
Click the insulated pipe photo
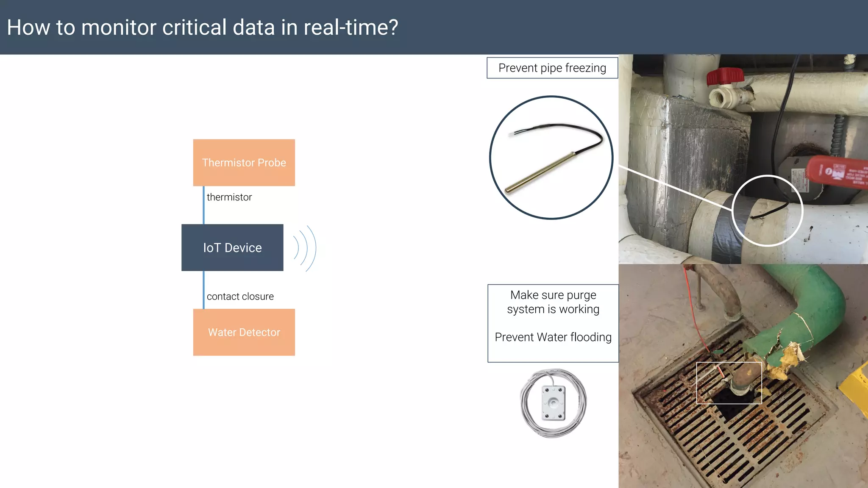click(743, 159)
